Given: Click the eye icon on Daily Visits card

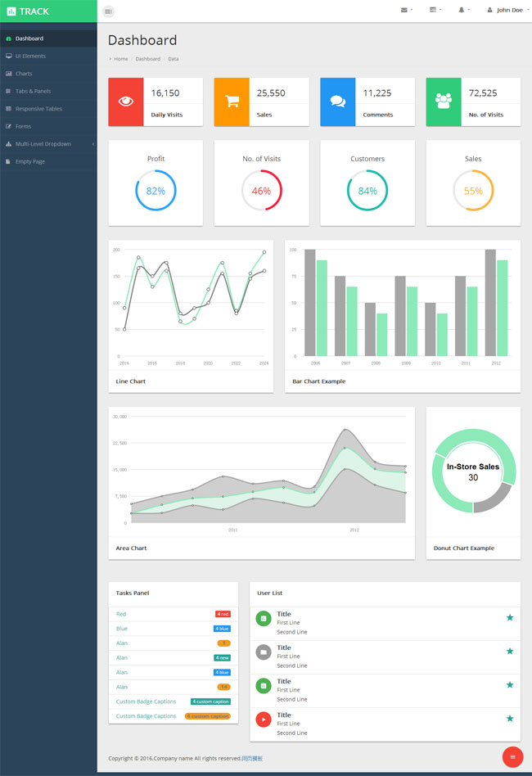Looking at the screenshot, I should pyautogui.click(x=126, y=102).
